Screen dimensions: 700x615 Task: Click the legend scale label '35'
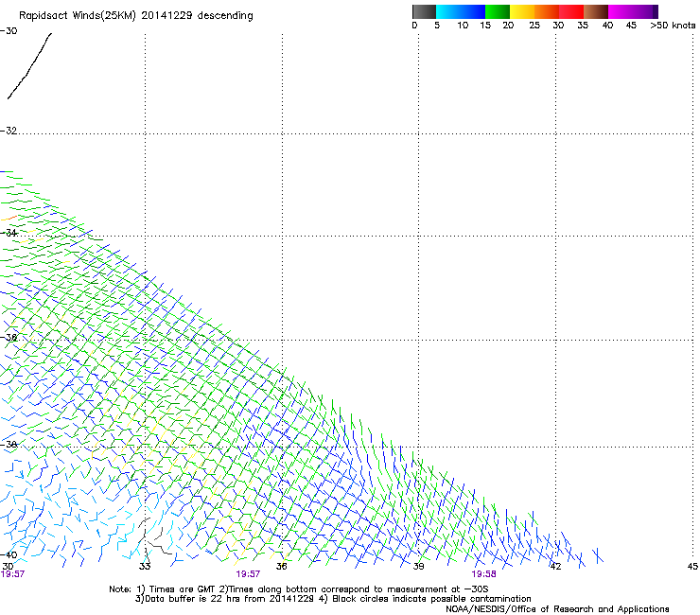point(583,26)
